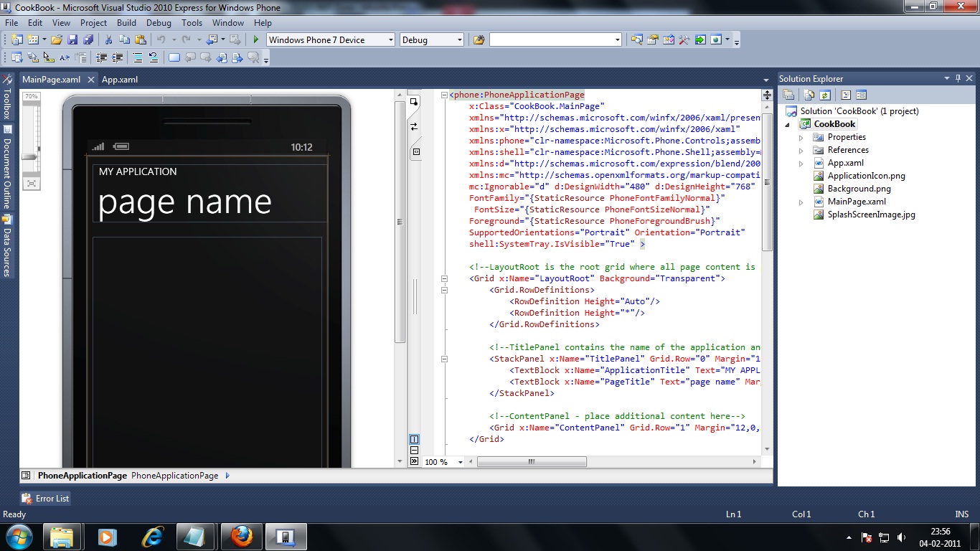Click the page name title in designer
Screen dimensions: 980x551
[x=185, y=202]
